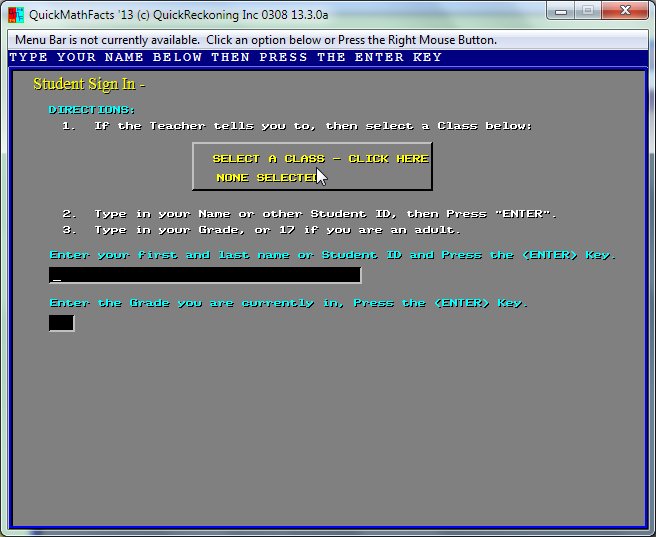Maximize the QuickMathFacts window
The width and height of the screenshot is (656, 537).
click(x=588, y=11)
